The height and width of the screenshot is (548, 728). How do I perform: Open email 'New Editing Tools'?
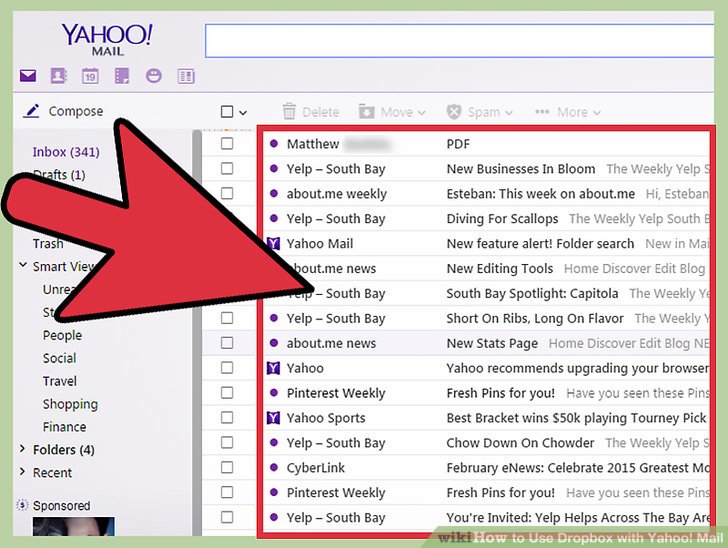pos(500,268)
